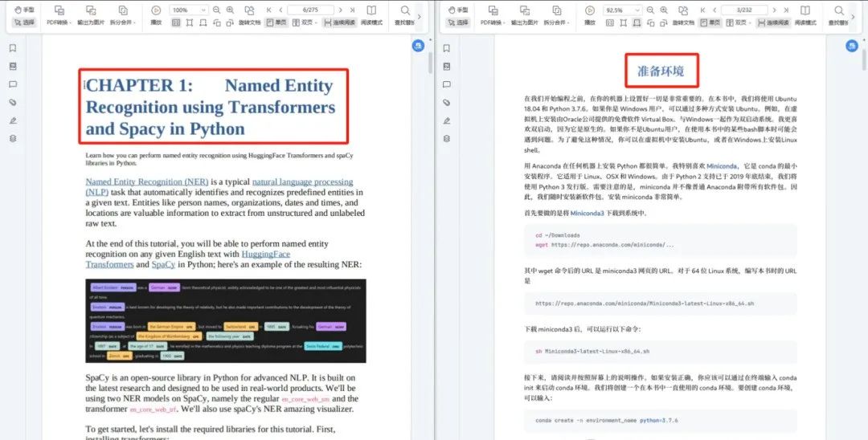
Task: Activate the 选择 select tool in the English PDF window
Action: click(24, 22)
